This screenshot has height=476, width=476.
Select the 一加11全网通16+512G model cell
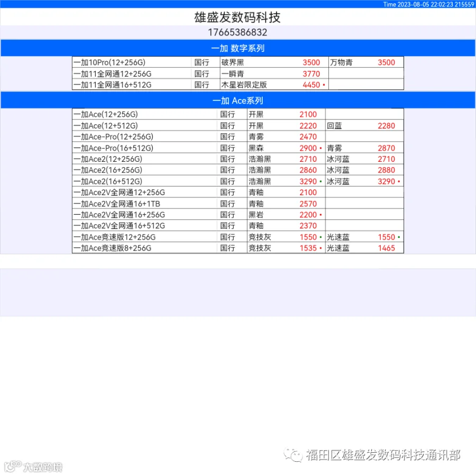112,85
